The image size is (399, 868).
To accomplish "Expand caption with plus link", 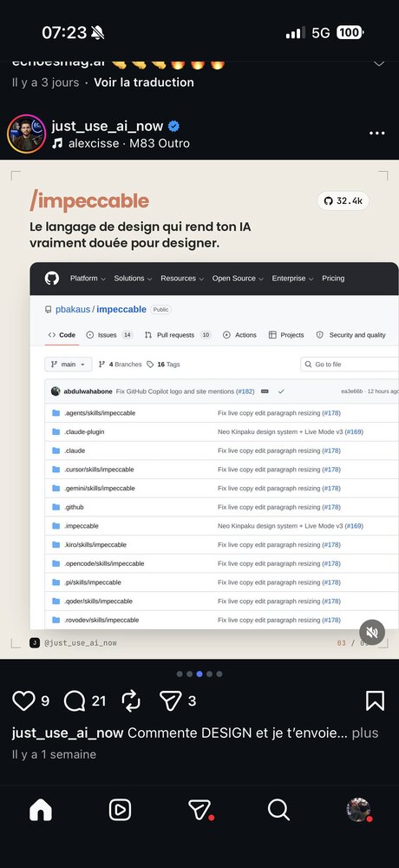I will (x=365, y=733).
